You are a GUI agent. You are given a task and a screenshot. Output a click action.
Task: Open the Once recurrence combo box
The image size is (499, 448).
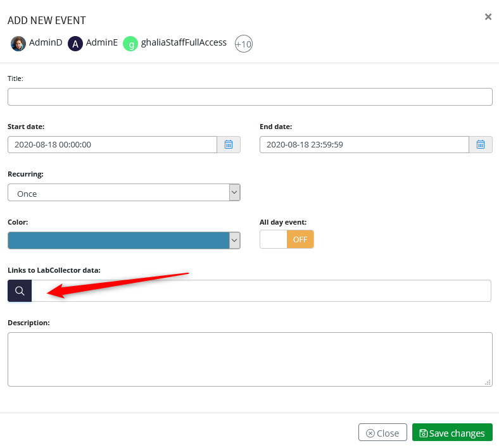tap(123, 192)
